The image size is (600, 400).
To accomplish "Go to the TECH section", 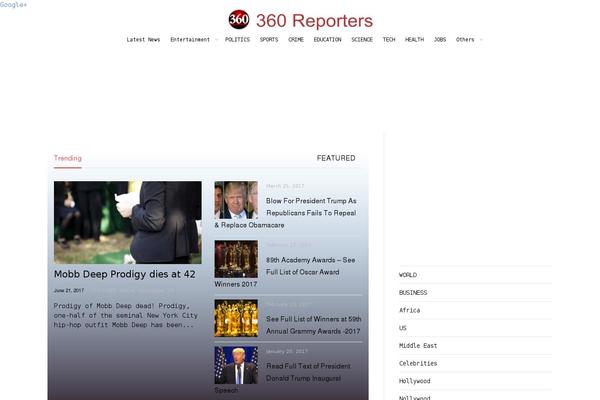I will tap(389, 39).
